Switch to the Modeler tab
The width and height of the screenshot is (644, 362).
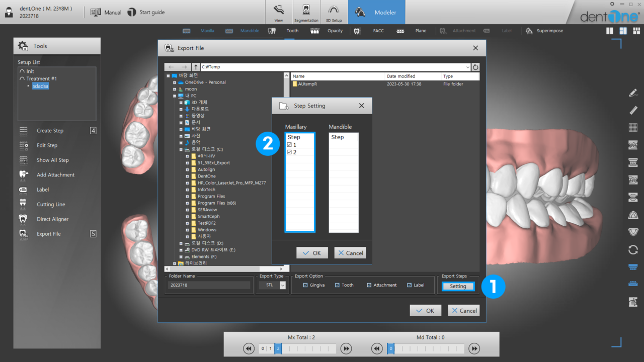click(x=376, y=10)
